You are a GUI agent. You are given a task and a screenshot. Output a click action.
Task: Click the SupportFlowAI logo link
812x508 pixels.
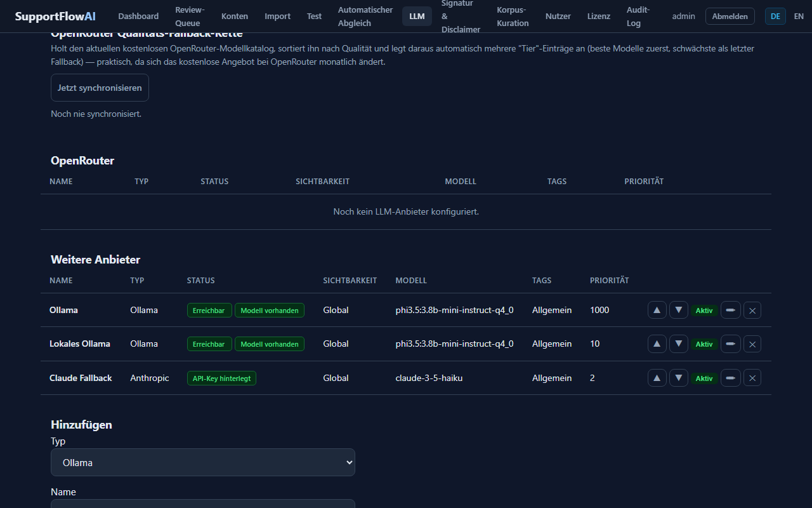click(x=55, y=17)
